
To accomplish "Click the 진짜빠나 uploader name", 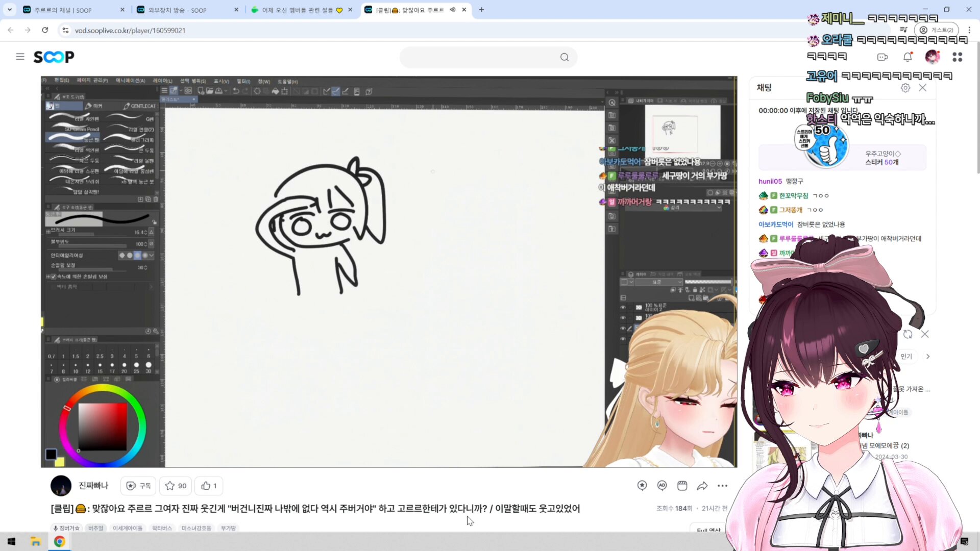I will click(93, 485).
